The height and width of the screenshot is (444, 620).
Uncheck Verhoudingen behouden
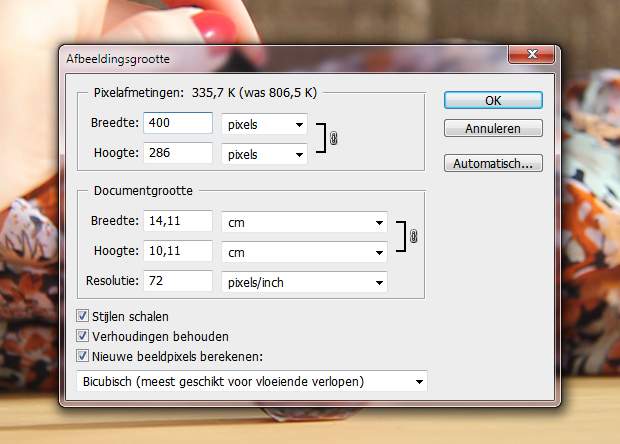(82, 336)
